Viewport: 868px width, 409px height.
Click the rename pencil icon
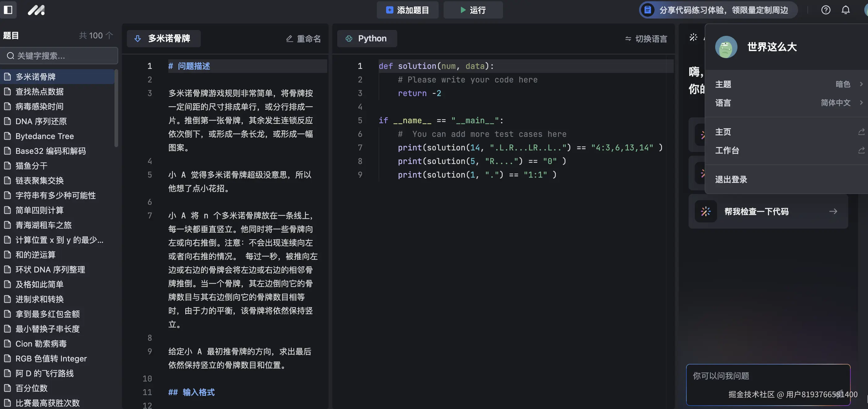(x=289, y=38)
